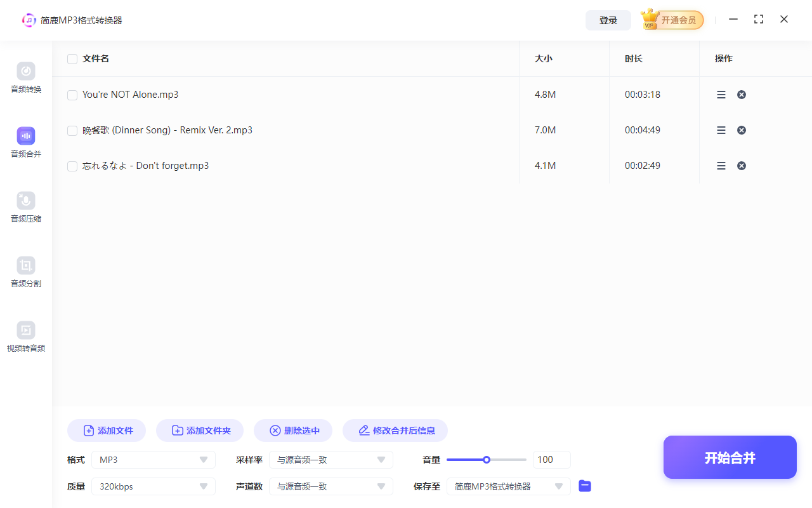This screenshot has height=508, width=812.
Task: Remove 忘れるなよ - Don't forget.mp3 from list
Action: [x=742, y=166]
